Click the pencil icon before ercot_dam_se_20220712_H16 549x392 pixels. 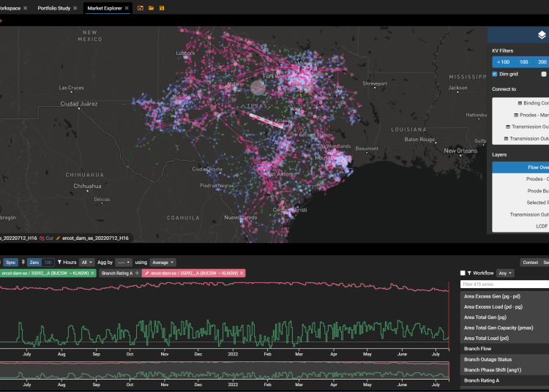point(58,238)
